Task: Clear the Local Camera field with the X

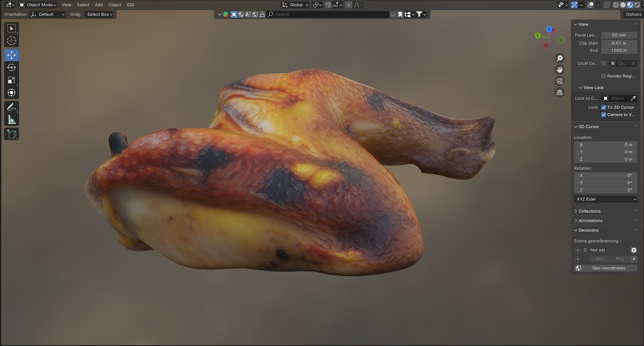Action: click(x=633, y=63)
